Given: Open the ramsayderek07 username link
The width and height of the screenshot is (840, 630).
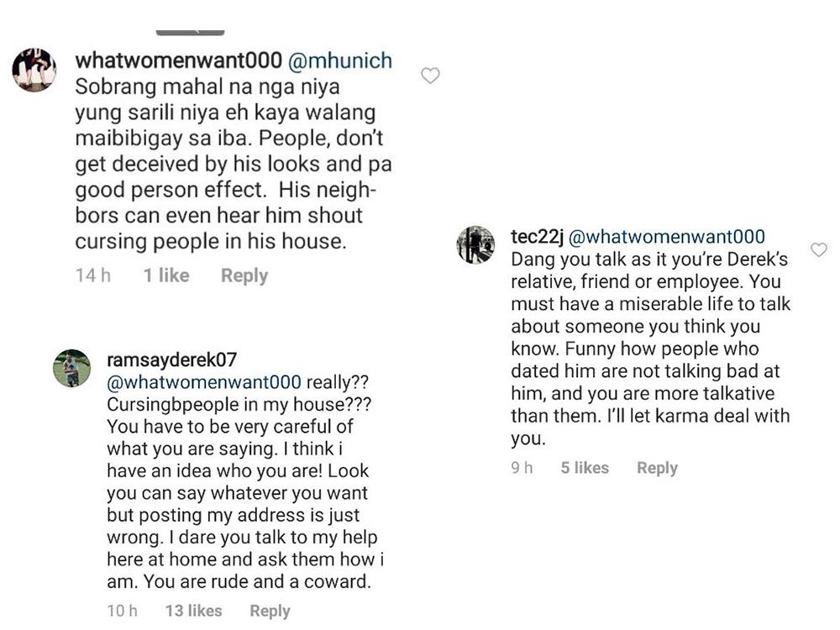Looking at the screenshot, I should [171, 360].
